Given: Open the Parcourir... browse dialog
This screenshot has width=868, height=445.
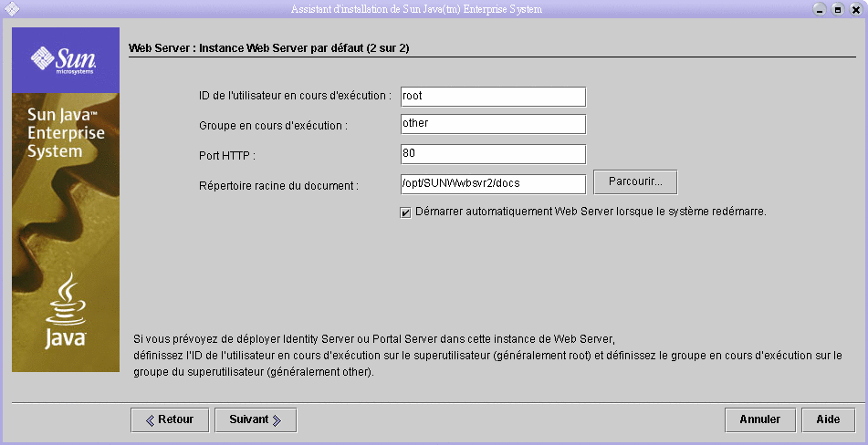Looking at the screenshot, I should tap(635, 181).
